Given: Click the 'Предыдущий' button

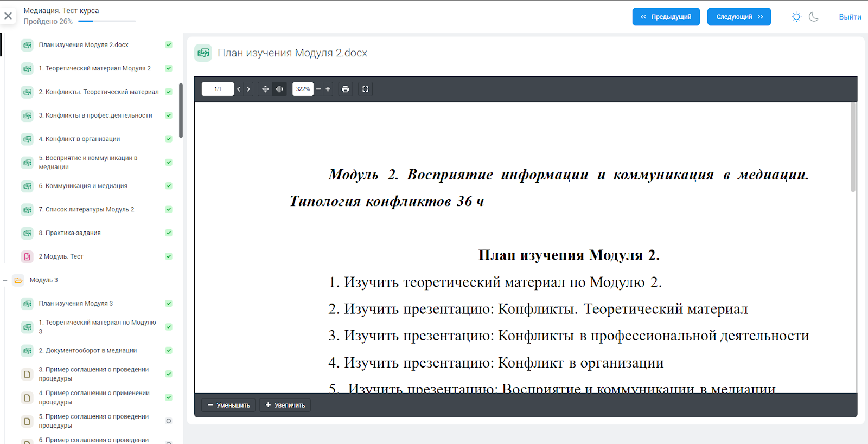Looking at the screenshot, I should (x=666, y=17).
